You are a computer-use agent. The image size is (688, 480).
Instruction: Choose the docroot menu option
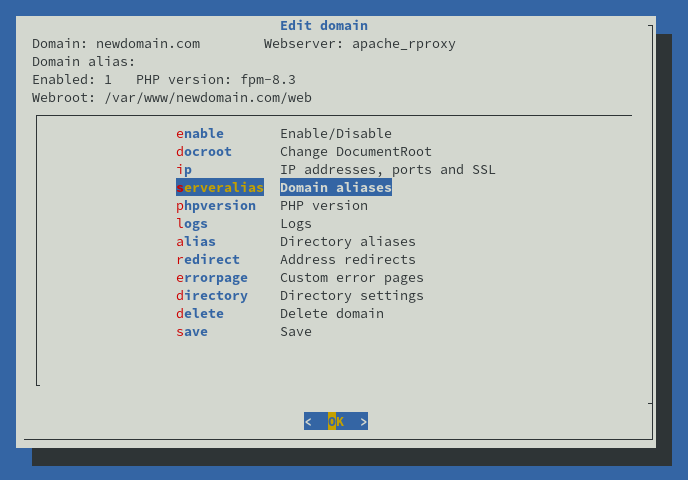tap(204, 151)
